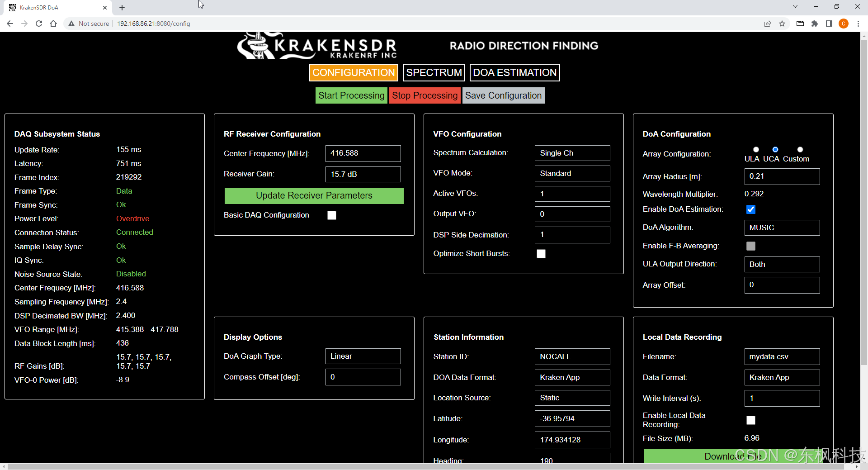This screenshot has width=868, height=470.
Task: Toggle Optimize Short Bursts checkbox
Action: [541, 254]
